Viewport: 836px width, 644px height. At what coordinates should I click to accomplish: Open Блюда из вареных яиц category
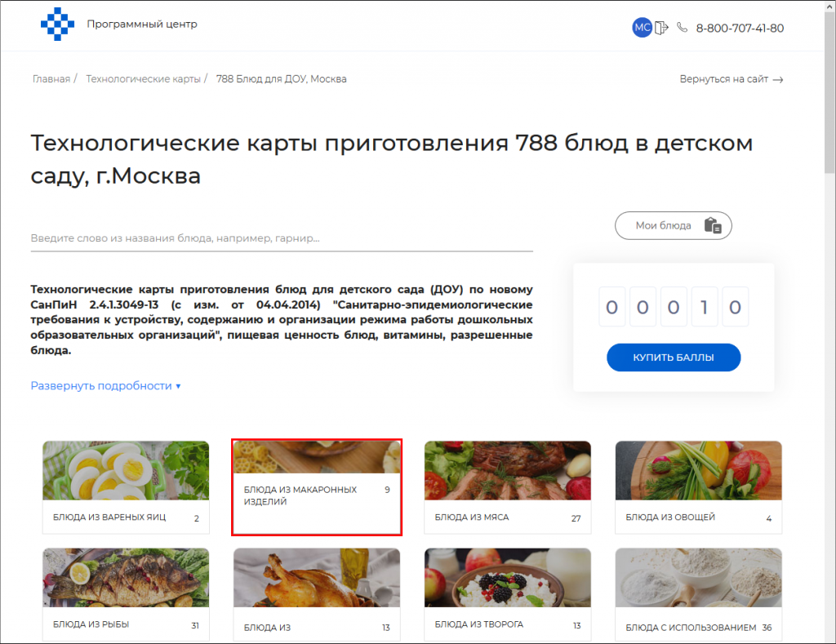[x=126, y=487]
